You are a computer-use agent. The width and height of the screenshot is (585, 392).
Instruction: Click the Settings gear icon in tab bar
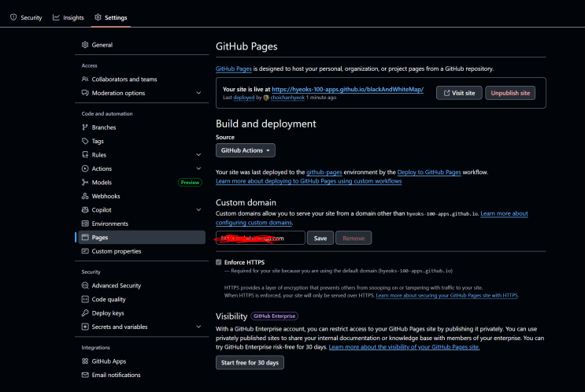98,17
